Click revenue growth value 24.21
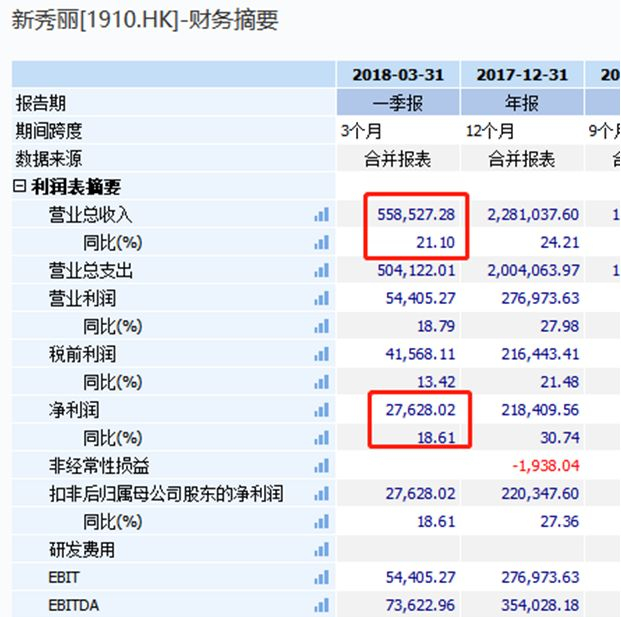The height and width of the screenshot is (617, 621). coord(560,242)
